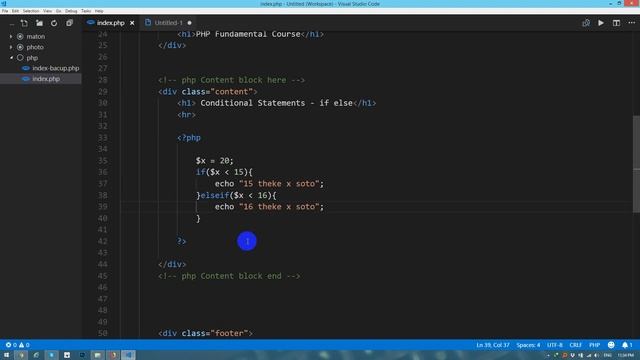This screenshot has width=640, height=360.
Task: Click the h1 Conditional Statements heading line
Action: click(x=276, y=103)
